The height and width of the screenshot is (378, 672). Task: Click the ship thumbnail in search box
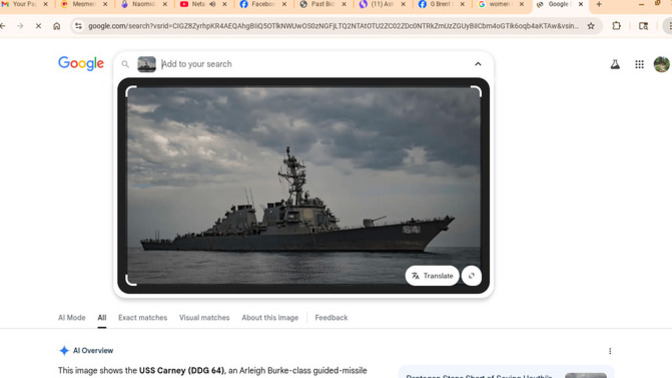tap(147, 64)
